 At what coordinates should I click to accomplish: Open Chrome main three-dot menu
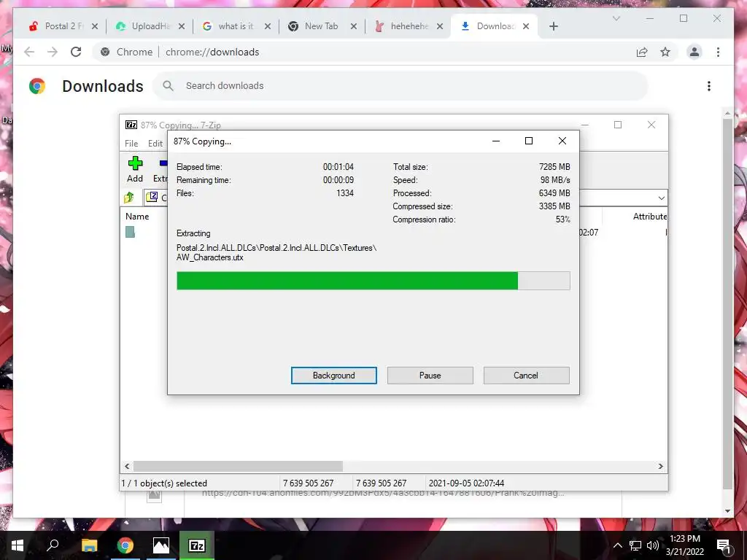click(x=718, y=52)
